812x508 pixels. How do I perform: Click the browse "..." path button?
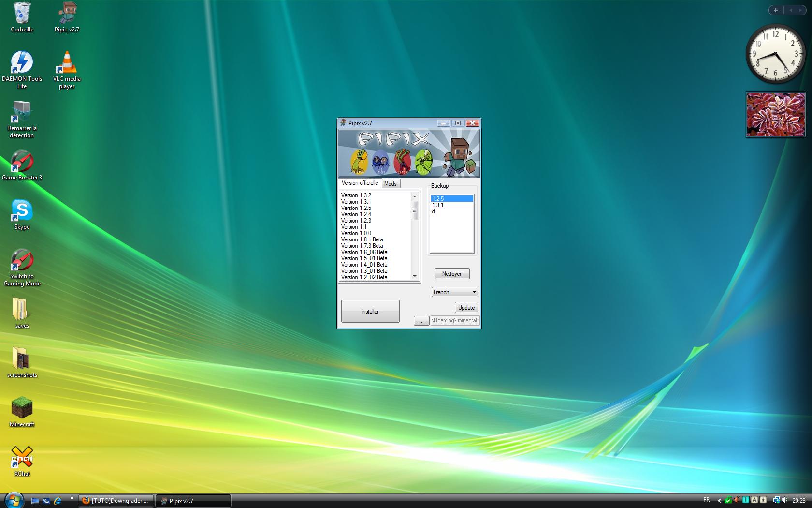point(421,321)
